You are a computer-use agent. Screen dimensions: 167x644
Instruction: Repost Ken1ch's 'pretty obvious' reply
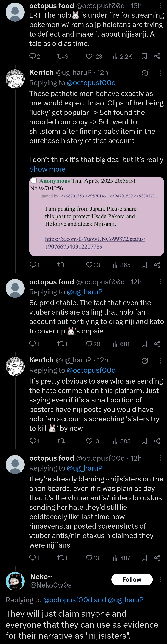61,441
